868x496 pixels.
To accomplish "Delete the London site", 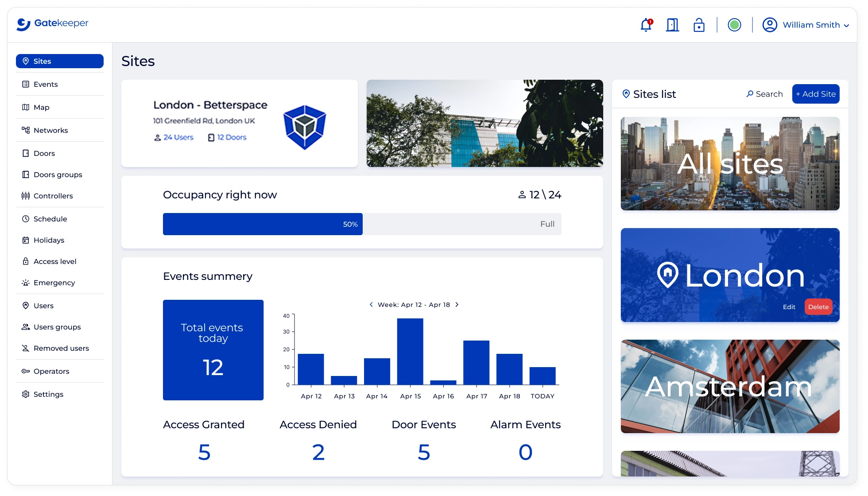I will [818, 307].
